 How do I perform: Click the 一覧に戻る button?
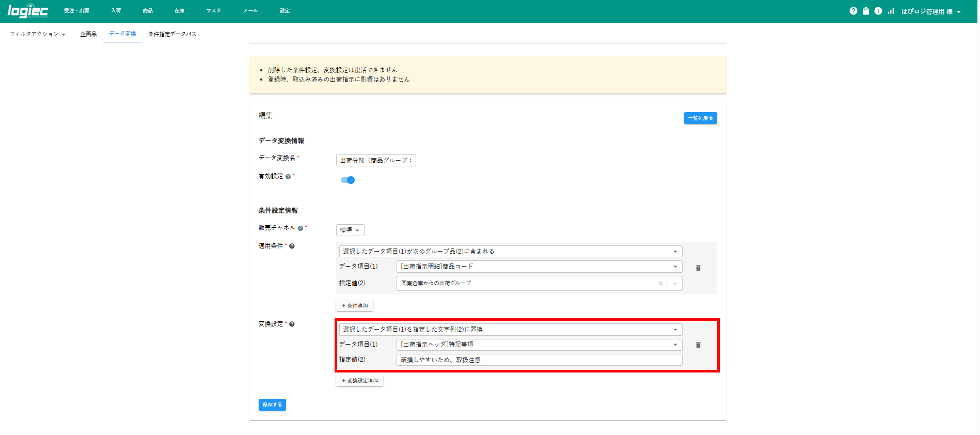click(700, 118)
